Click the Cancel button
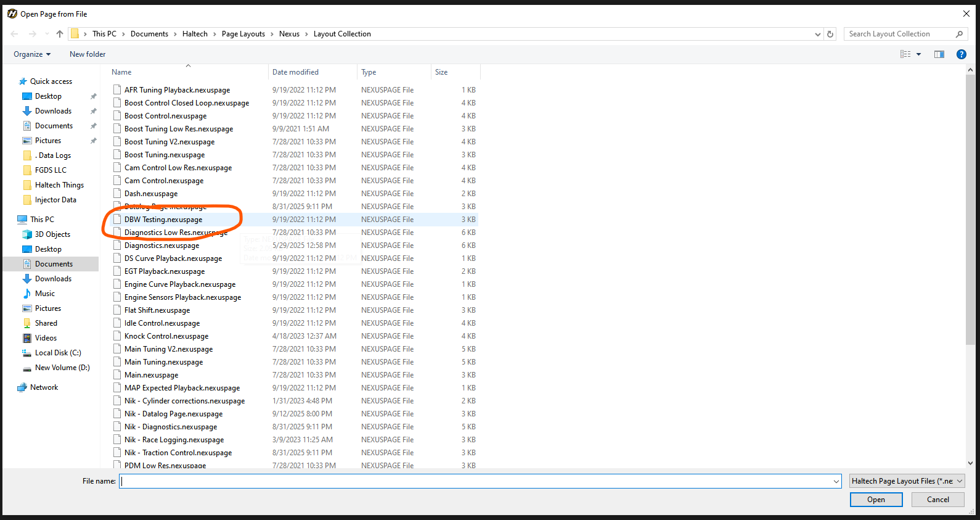The height and width of the screenshot is (520, 980). (937, 500)
